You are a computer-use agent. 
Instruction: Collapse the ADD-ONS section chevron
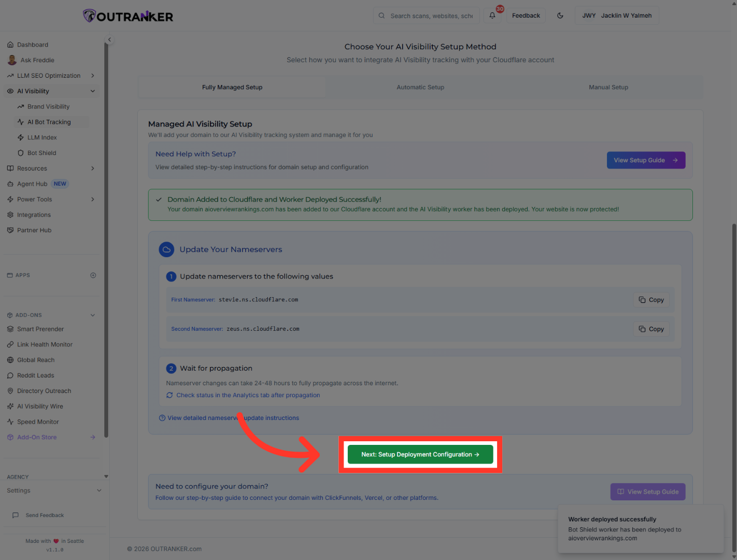coord(93,315)
